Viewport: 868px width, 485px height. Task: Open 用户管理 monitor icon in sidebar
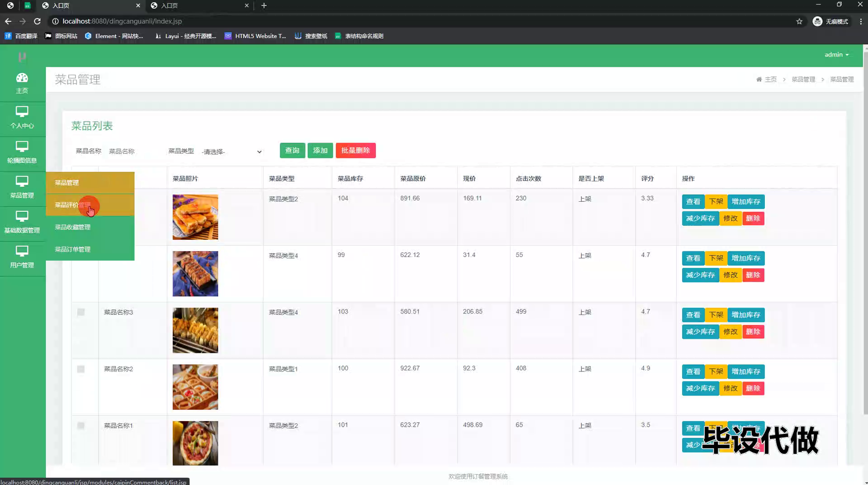click(22, 251)
